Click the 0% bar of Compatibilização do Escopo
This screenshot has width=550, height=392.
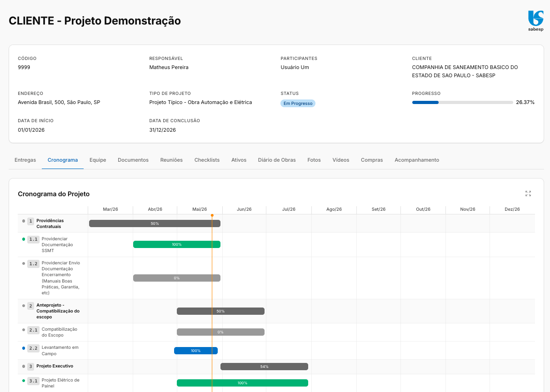(220, 332)
